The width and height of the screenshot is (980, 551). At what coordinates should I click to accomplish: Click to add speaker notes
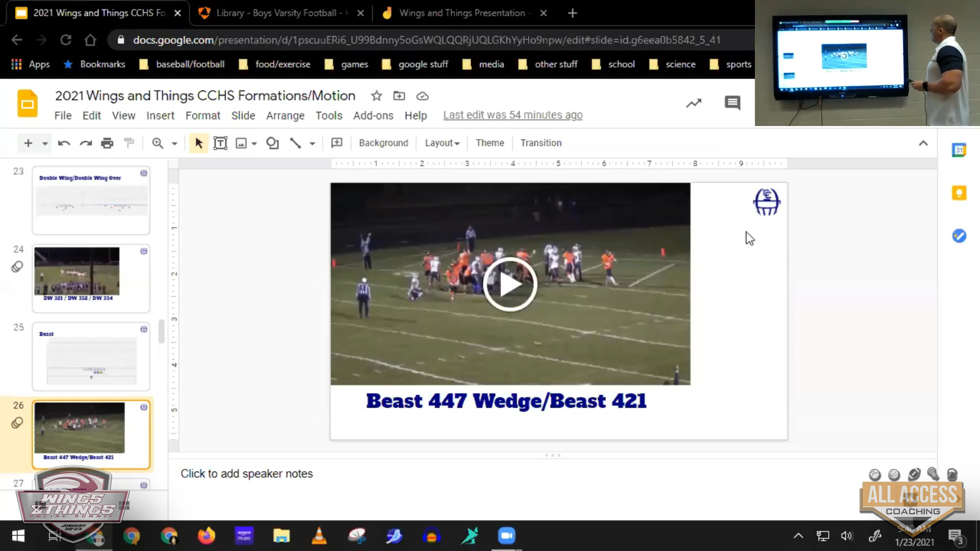(x=247, y=473)
